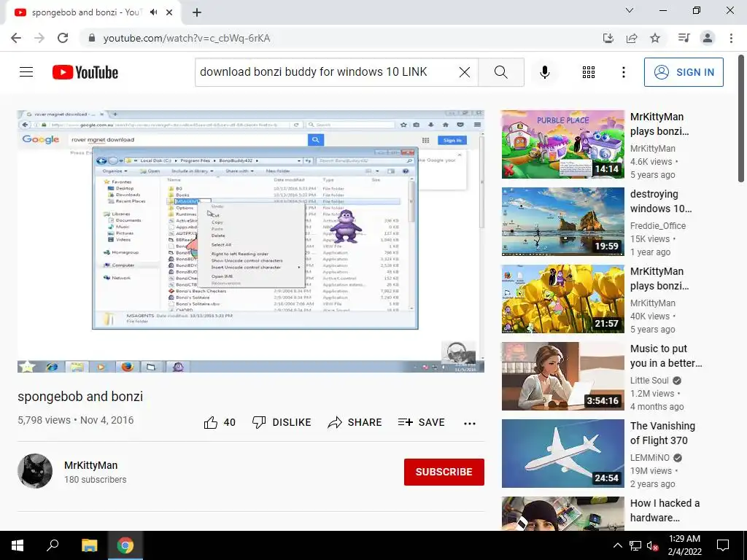Open Little Soul channel name
The width and height of the screenshot is (747, 560).
pos(649,381)
